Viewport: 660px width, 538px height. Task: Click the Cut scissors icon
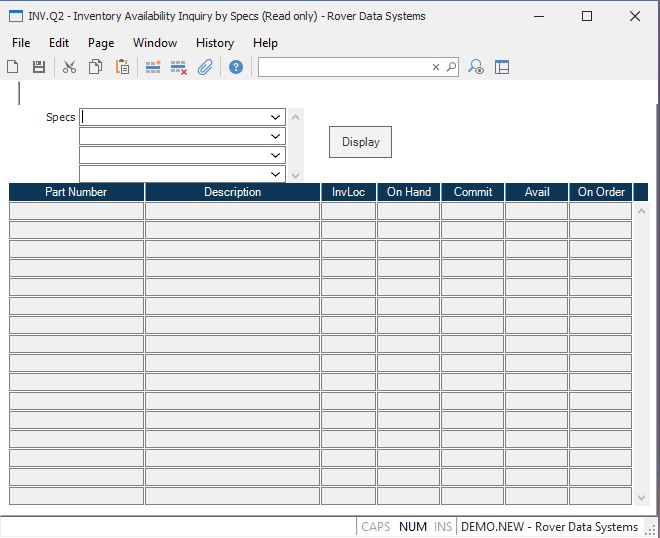tap(69, 67)
